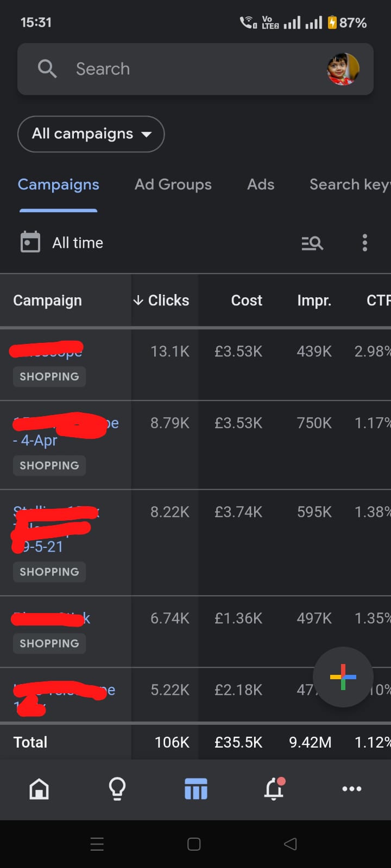
Task: Sort by the Cost column header
Action: coord(247,300)
